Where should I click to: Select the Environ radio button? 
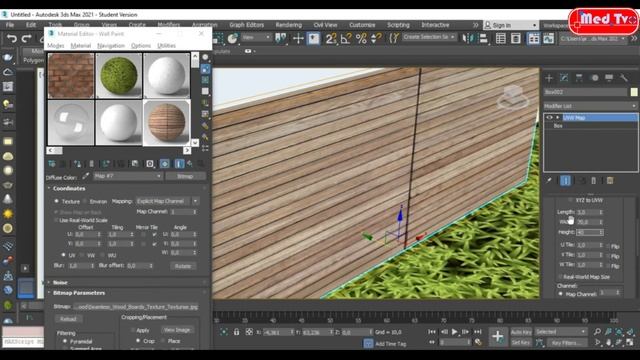84,201
